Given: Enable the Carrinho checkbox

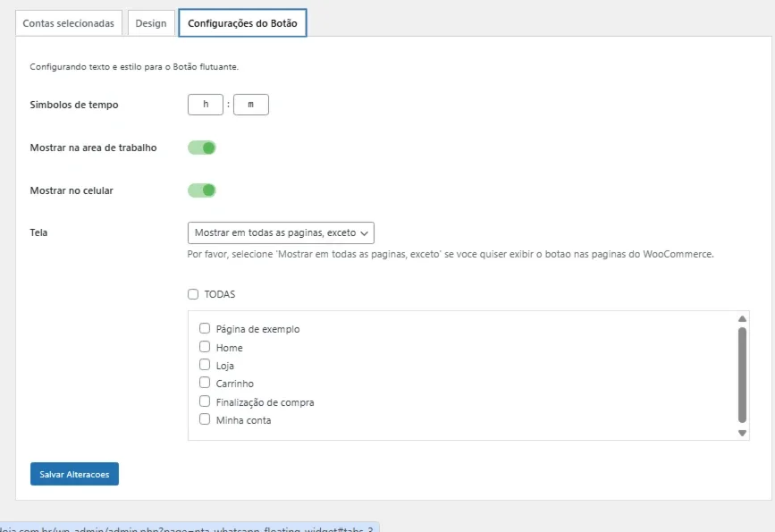Looking at the screenshot, I should point(205,382).
